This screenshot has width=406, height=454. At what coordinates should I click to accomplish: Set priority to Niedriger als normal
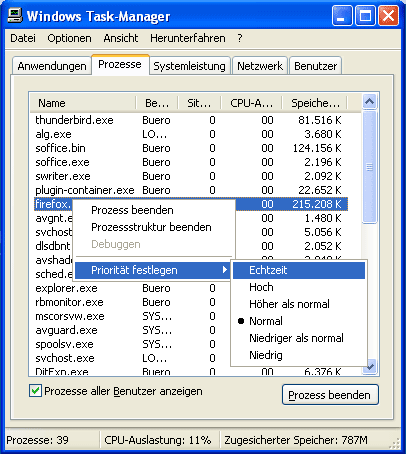coord(299,338)
